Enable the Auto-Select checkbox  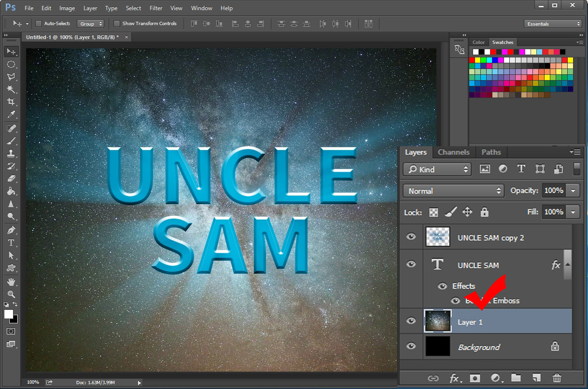(39, 24)
